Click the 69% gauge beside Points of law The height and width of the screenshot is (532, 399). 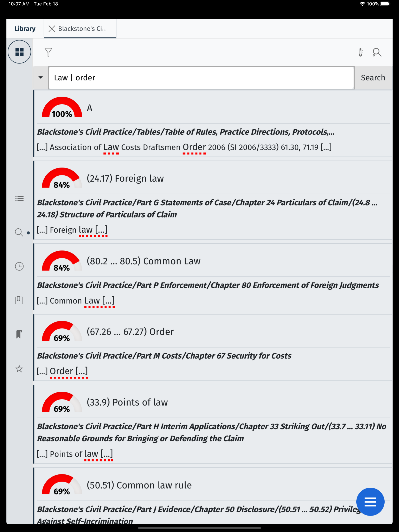pos(62,402)
